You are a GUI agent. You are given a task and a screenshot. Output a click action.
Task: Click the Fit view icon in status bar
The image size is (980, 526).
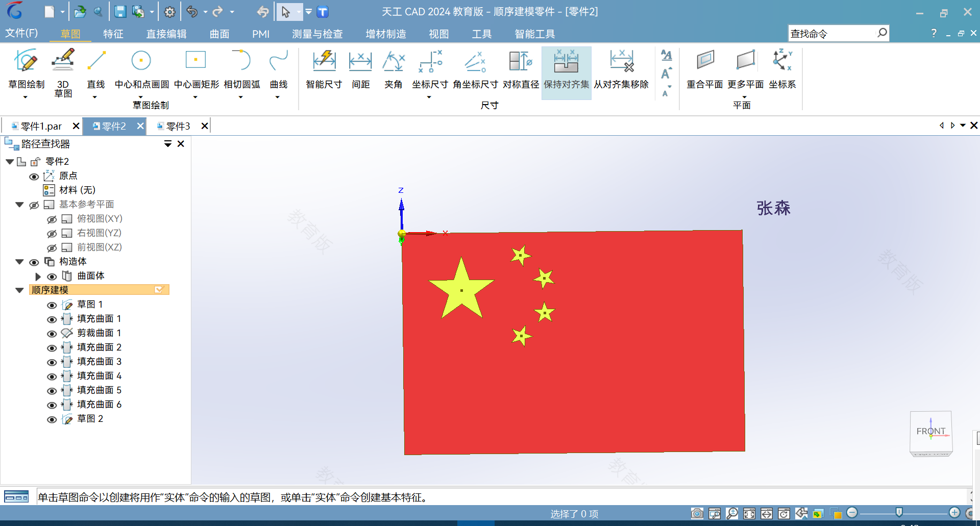pyautogui.click(x=749, y=513)
